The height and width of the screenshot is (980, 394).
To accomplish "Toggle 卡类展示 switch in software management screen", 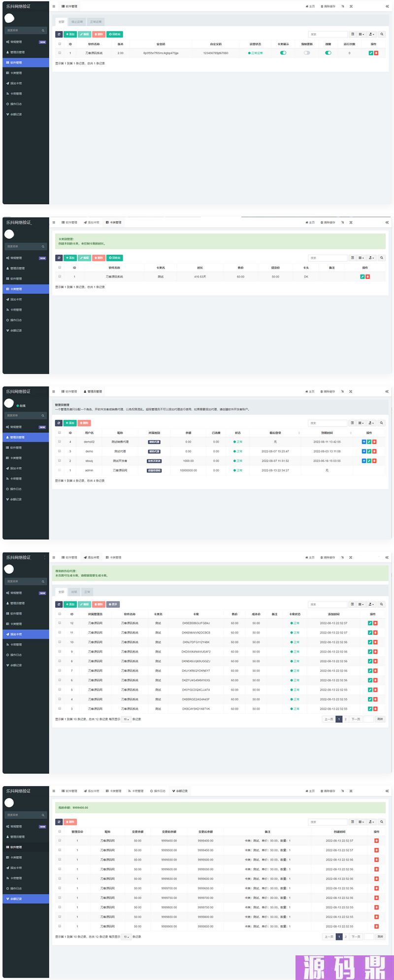I will coord(283,53).
